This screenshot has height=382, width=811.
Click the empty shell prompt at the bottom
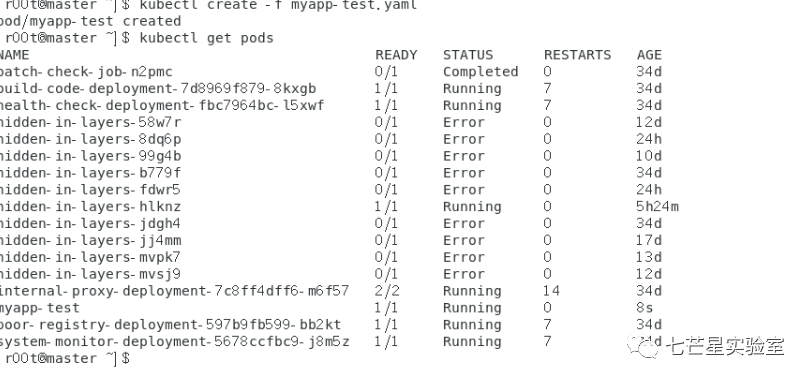pos(66,358)
